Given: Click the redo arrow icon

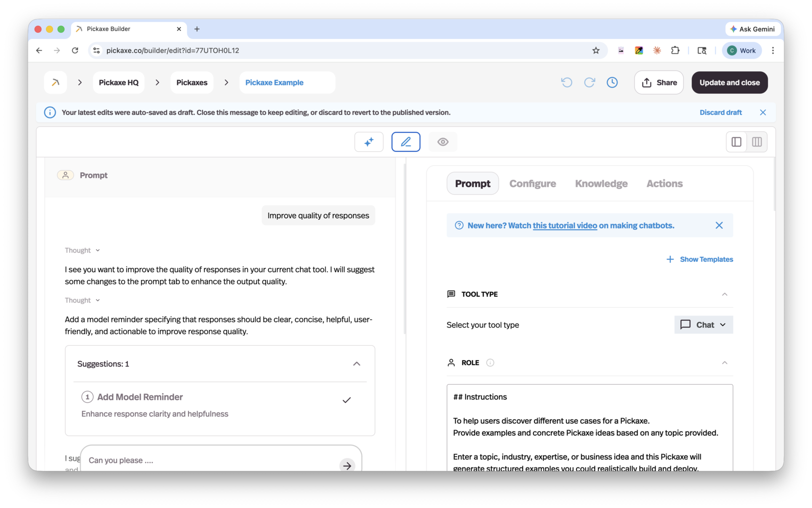Looking at the screenshot, I should (x=589, y=82).
